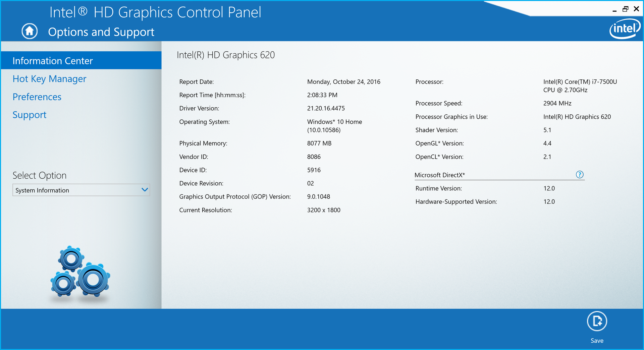Expand the Select Option dropdown arrow
Image resolution: width=644 pixels, height=350 pixels.
click(145, 190)
